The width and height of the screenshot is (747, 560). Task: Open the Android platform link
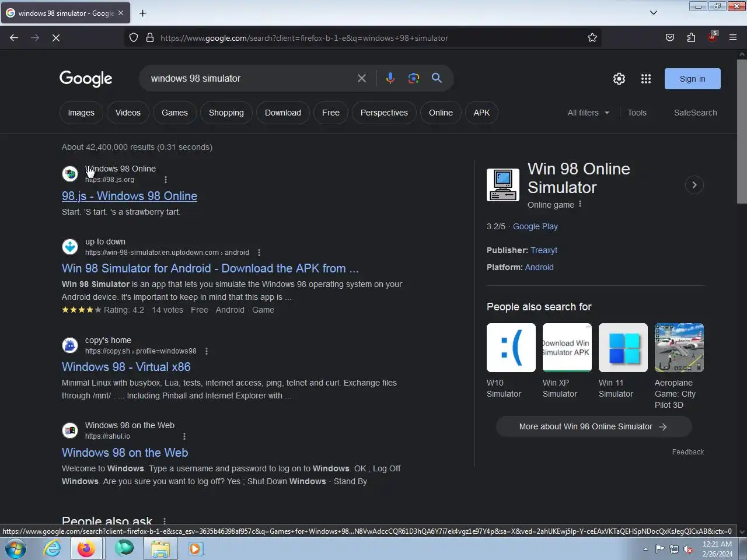pyautogui.click(x=539, y=267)
